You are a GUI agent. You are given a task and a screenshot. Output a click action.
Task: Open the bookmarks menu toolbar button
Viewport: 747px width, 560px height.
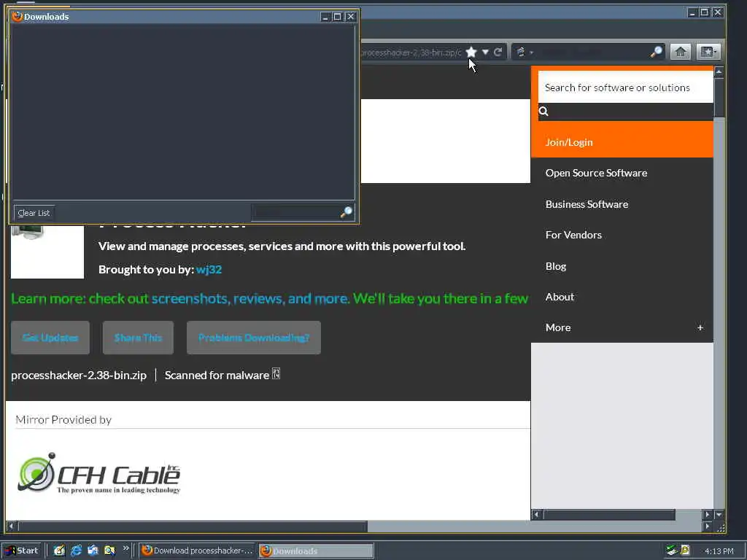point(708,52)
